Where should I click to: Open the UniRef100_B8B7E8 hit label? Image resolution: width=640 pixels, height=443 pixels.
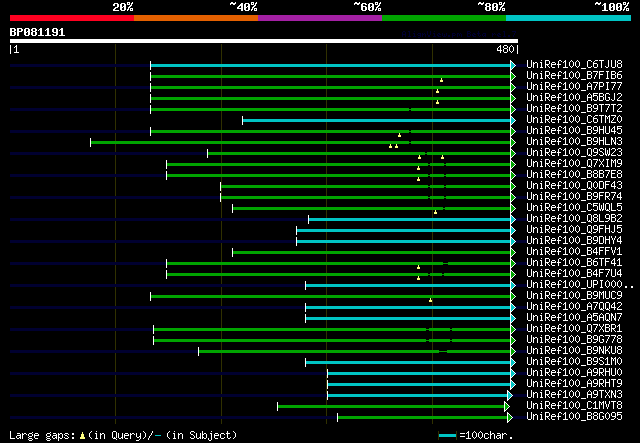point(574,175)
